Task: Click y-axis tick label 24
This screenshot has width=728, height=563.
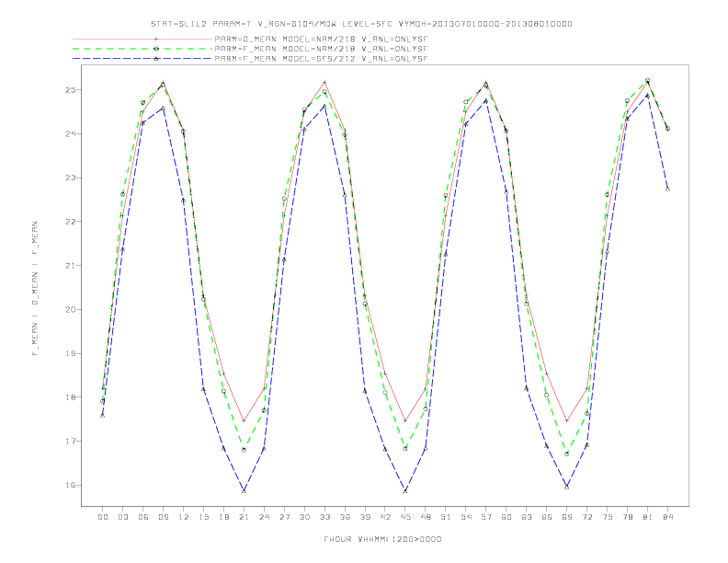Action: (x=71, y=133)
